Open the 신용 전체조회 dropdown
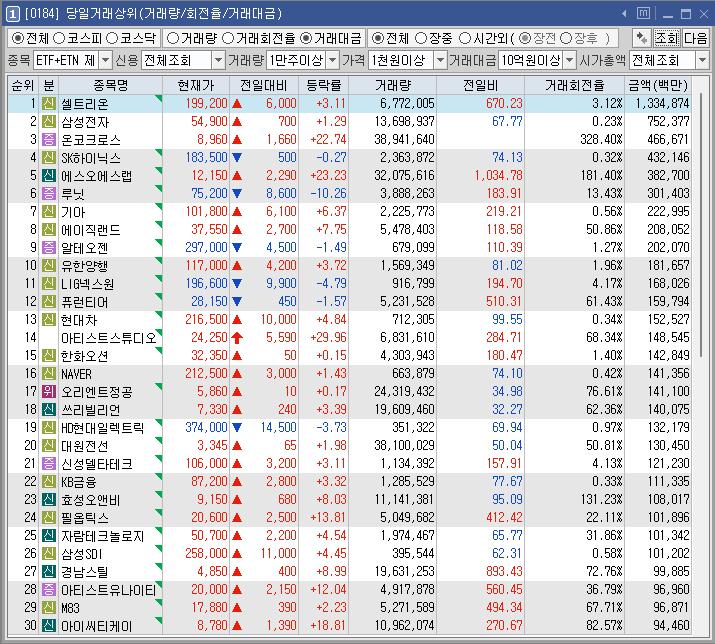715x644 pixels. click(218, 60)
